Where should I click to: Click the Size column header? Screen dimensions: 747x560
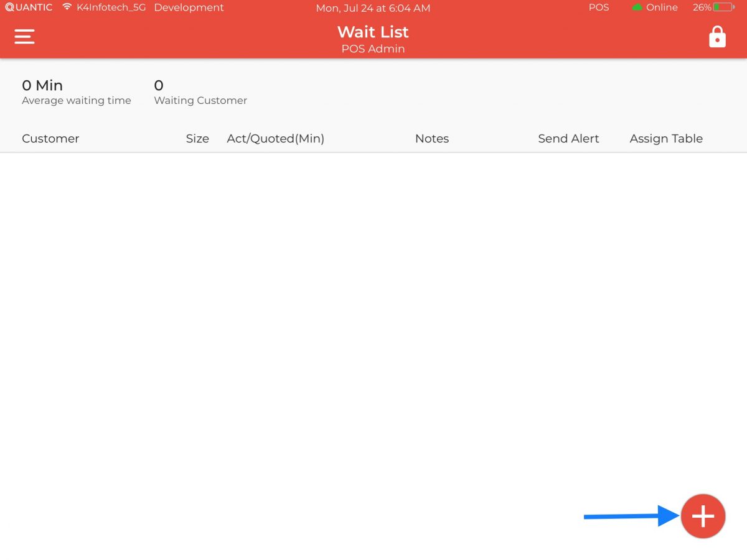(197, 138)
